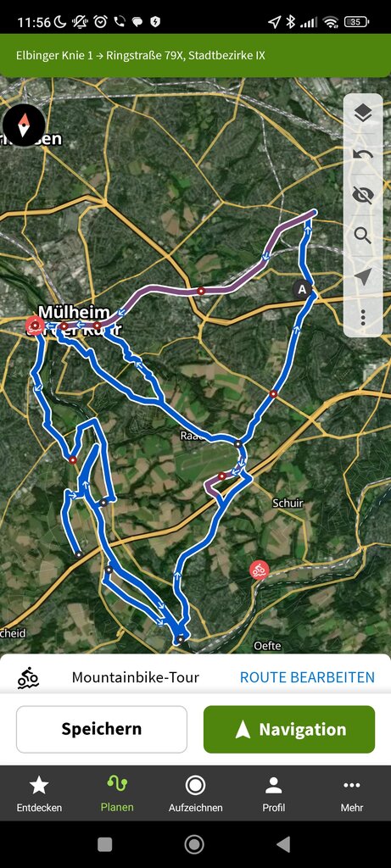
Task: Tap the compass orientation icon
Action: [x=24, y=125]
